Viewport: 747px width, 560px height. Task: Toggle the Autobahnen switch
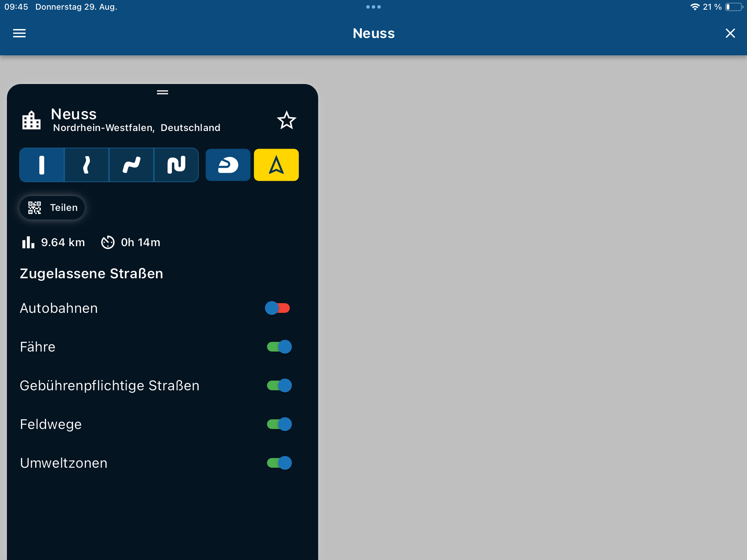coord(277,308)
